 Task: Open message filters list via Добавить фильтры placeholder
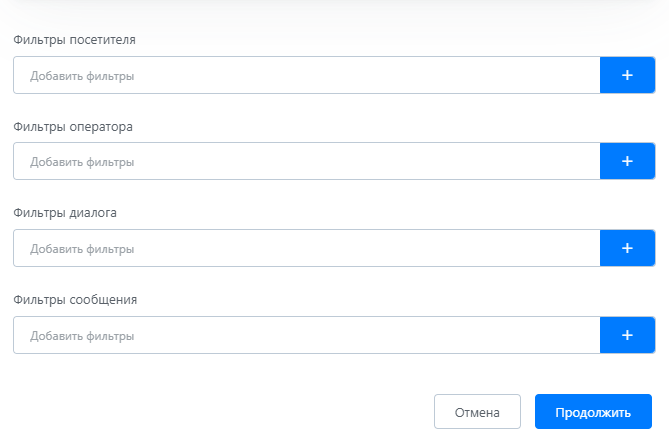click(82, 336)
